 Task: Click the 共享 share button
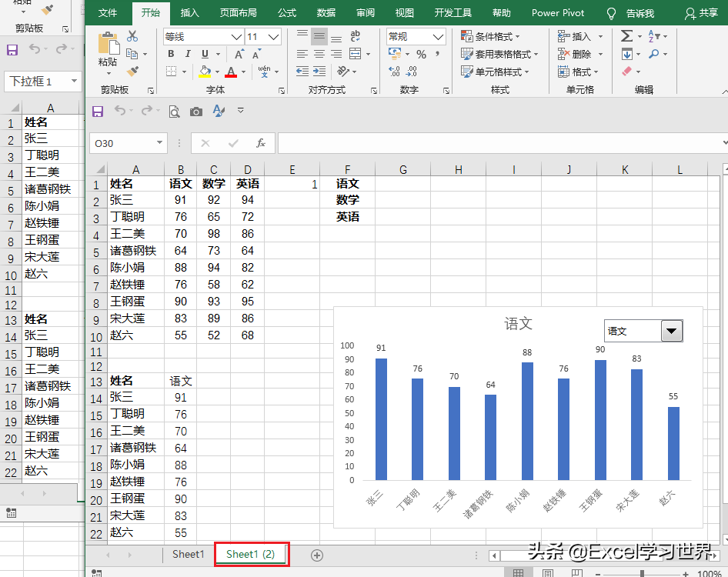(x=701, y=13)
